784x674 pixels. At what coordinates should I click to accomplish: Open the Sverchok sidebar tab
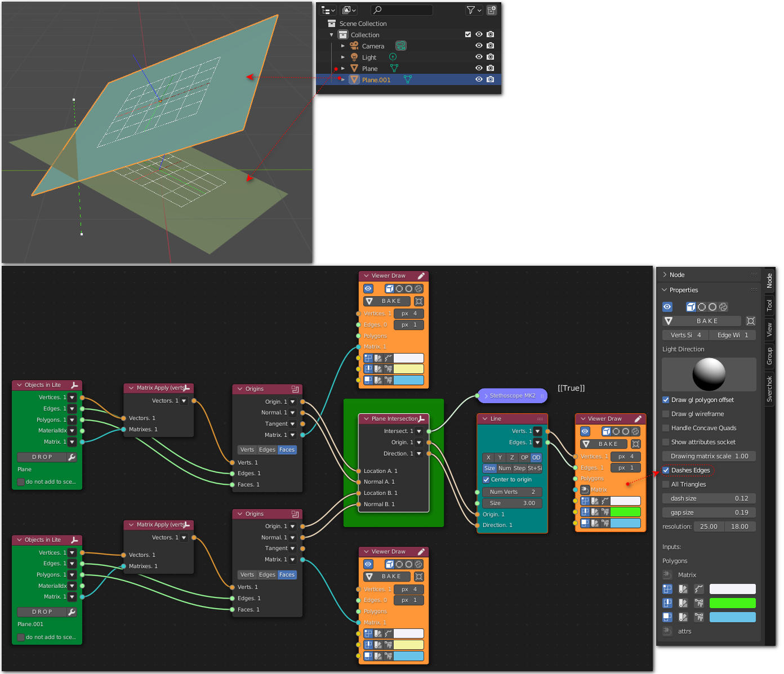coord(770,389)
